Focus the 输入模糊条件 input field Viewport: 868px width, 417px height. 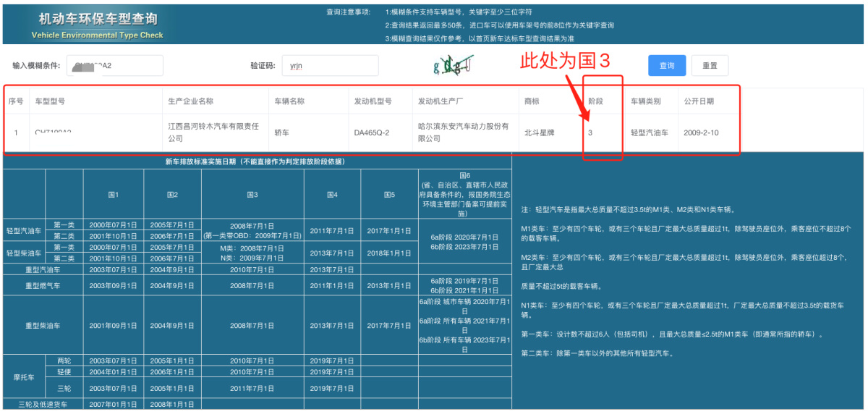click(114, 65)
